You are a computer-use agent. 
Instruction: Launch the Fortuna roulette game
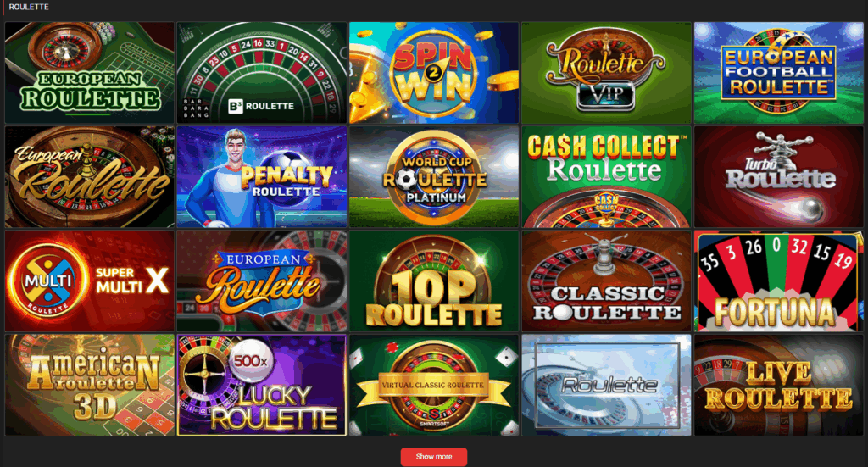click(778, 281)
